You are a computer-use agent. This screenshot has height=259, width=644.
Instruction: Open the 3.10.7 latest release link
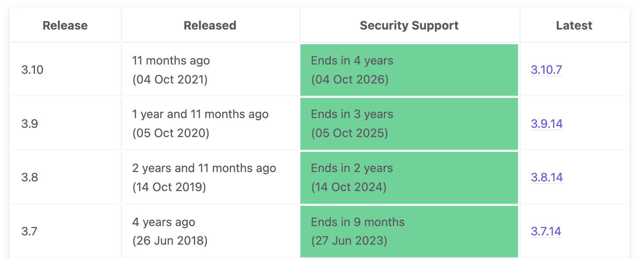pyautogui.click(x=546, y=70)
